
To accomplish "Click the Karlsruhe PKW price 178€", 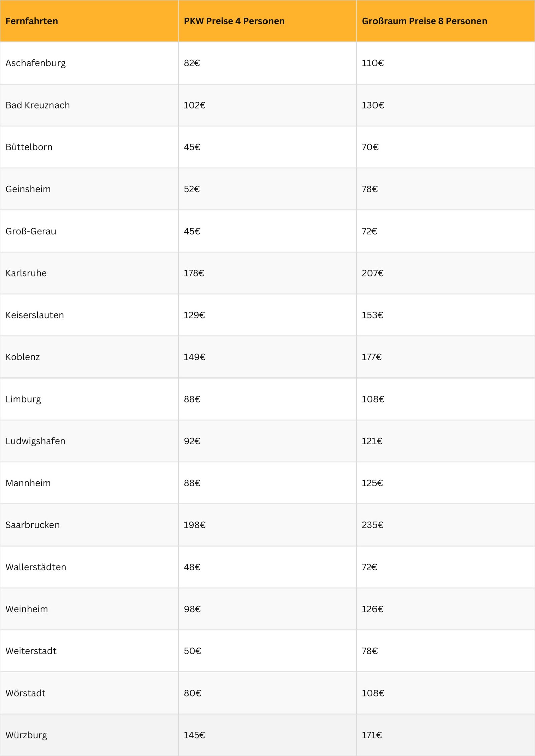I will (x=194, y=273).
